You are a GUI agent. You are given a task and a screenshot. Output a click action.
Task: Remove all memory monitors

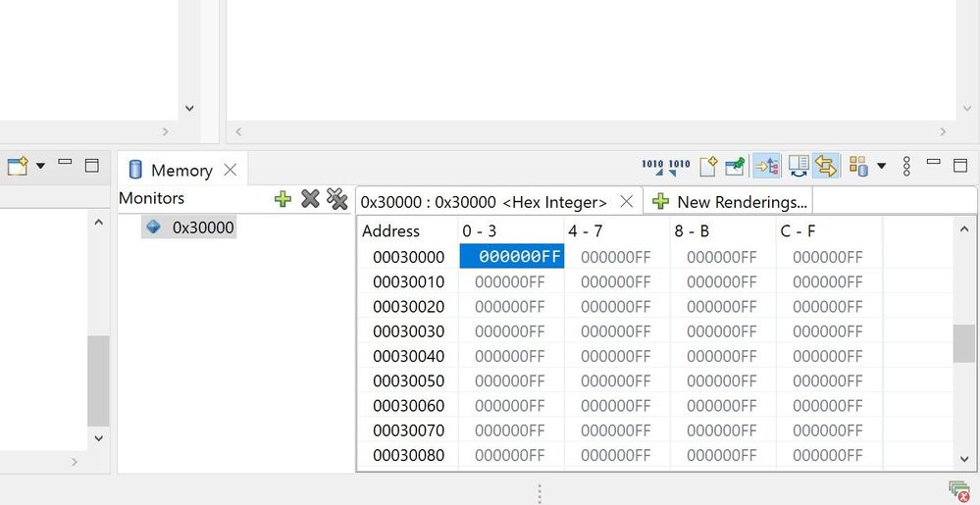(336, 199)
